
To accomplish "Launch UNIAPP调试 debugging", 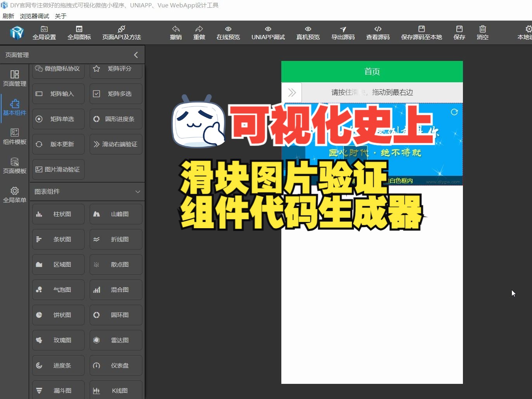I will [268, 33].
